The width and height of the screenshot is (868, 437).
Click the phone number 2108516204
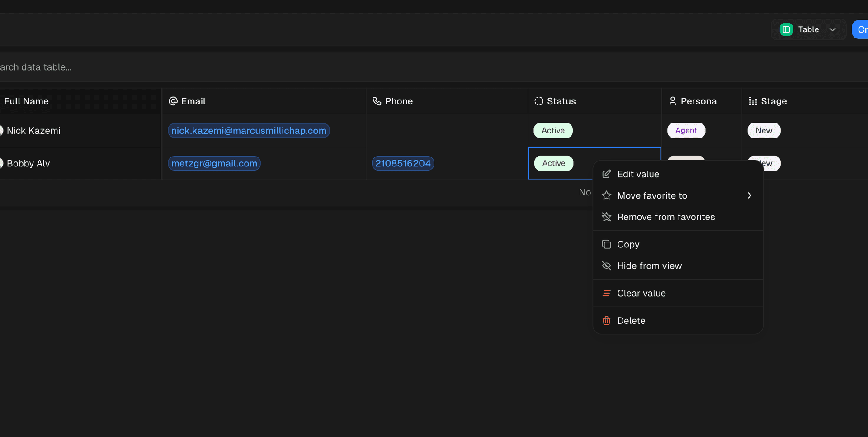point(402,163)
